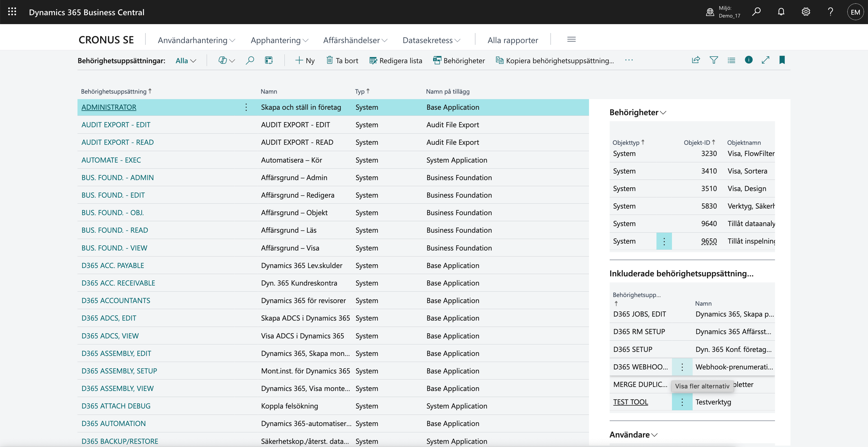Expand the Datasekretess menu

pos(431,40)
